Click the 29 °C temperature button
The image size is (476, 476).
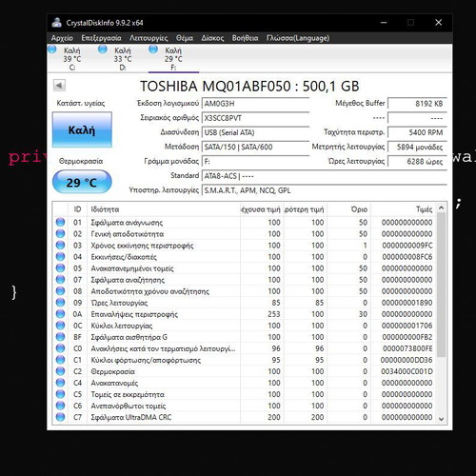(x=82, y=182)
